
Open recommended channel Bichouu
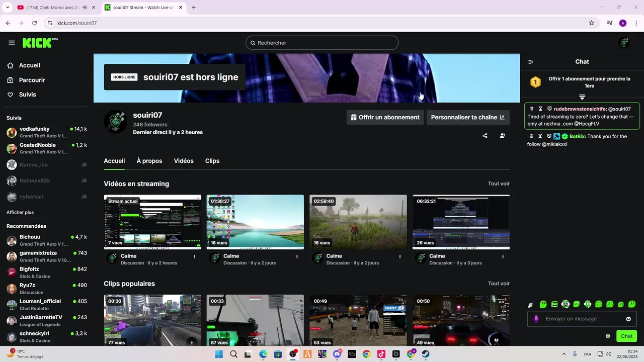click(47, 240)
